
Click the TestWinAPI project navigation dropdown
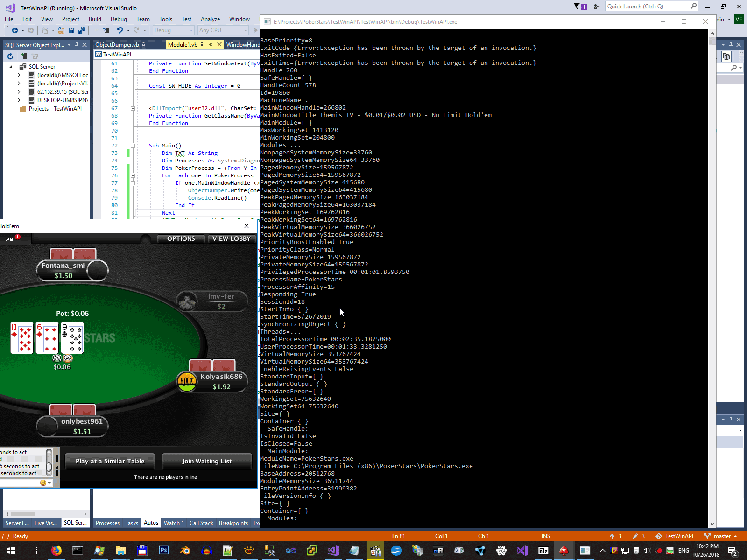(176, 55)
